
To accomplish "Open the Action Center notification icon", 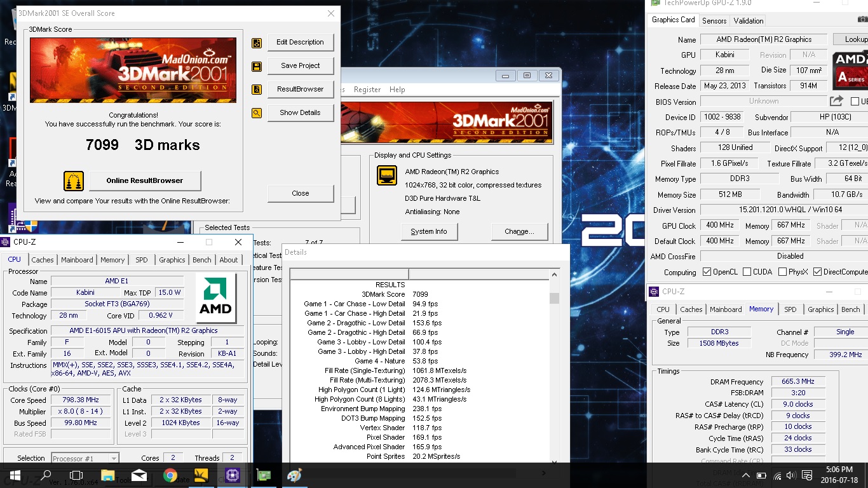I will point(808,475).
